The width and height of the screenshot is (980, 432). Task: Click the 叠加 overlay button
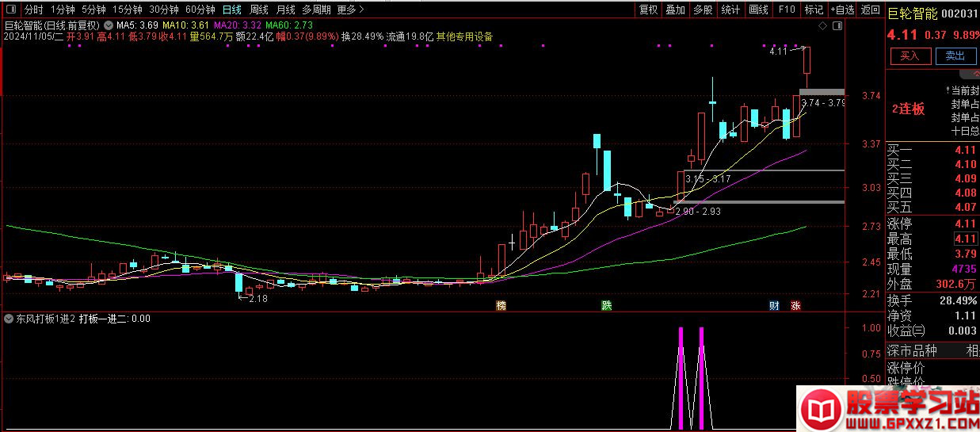[x=675, y=10]
